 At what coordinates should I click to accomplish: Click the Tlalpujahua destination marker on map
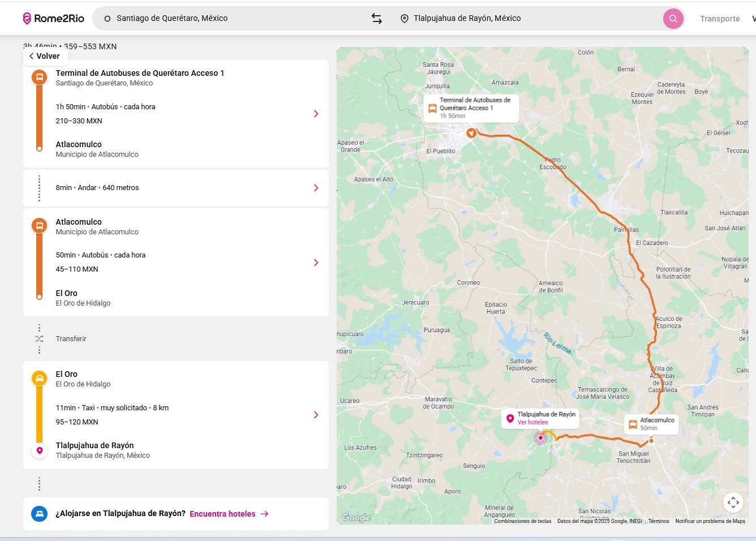[x=540, y=437]
